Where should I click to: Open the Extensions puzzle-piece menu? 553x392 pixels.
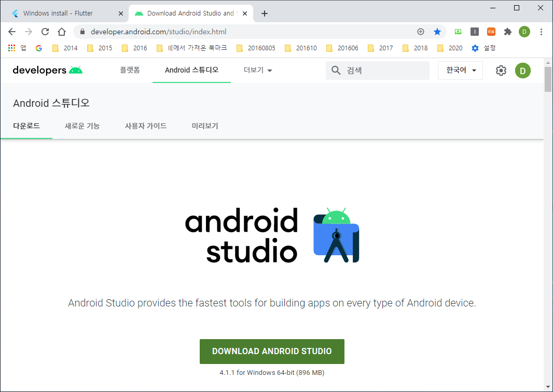[508, 32]
